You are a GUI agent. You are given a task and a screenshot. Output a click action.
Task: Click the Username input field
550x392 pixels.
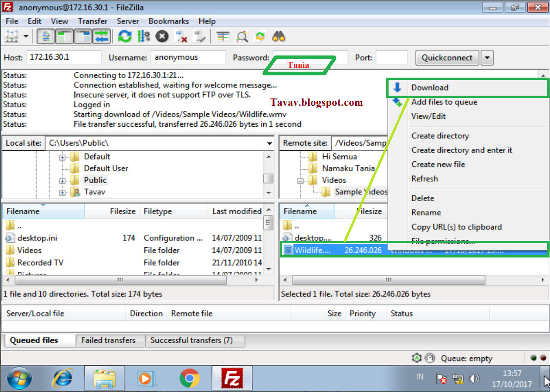coord(188,57)
